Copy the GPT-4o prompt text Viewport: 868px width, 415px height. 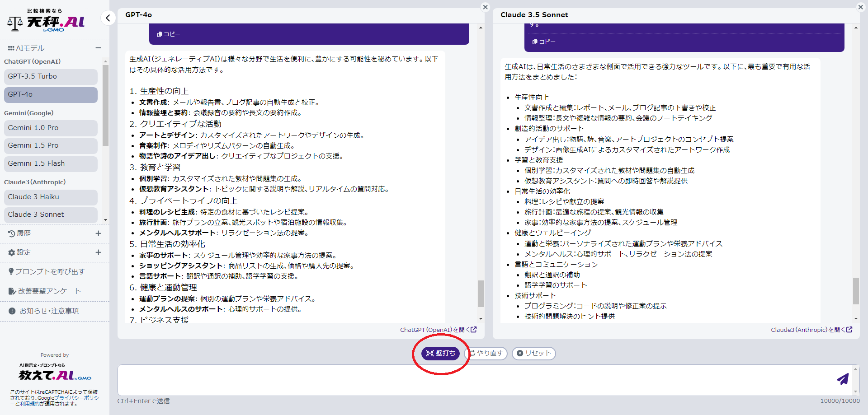pyautogui.click(x=169, y=34)
